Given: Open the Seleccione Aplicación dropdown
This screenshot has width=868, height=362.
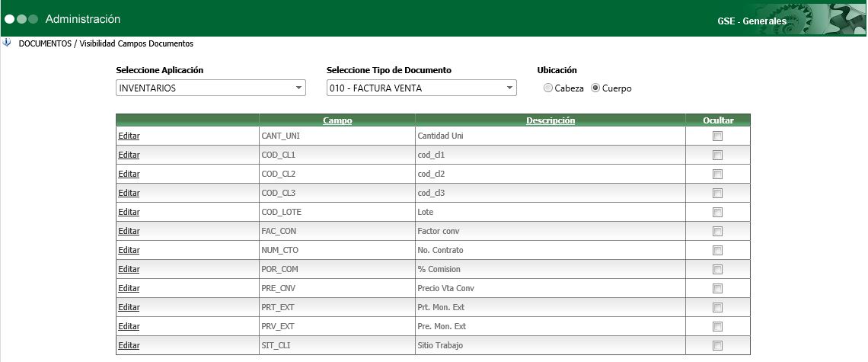Looking at the screenshot, I should click(211, 88).
